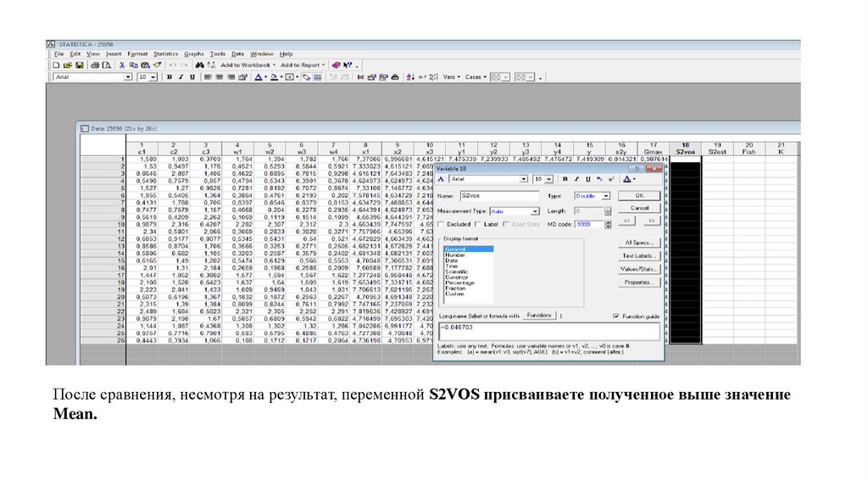Uncheck the Function guide checkbox

(615, 315)
